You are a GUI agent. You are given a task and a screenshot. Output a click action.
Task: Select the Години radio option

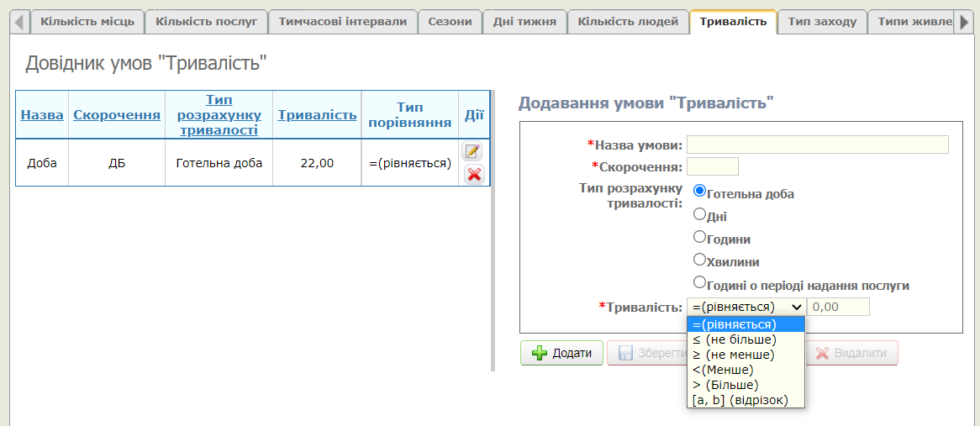(x=699, y=237)
